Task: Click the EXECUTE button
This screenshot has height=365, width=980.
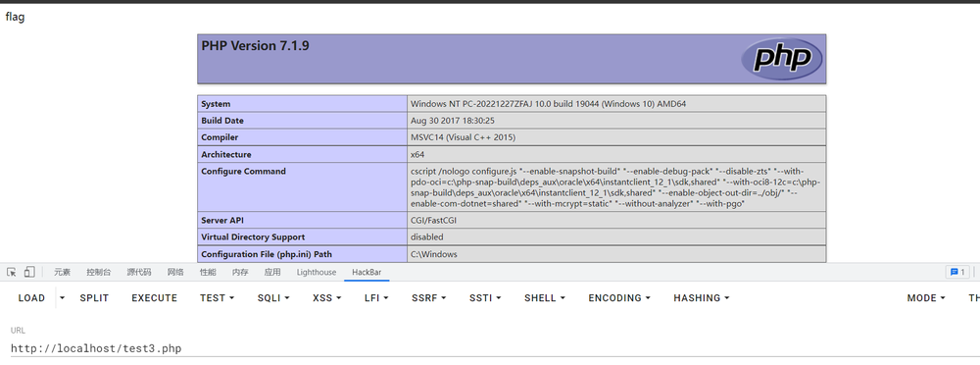Action: (155, 298)
